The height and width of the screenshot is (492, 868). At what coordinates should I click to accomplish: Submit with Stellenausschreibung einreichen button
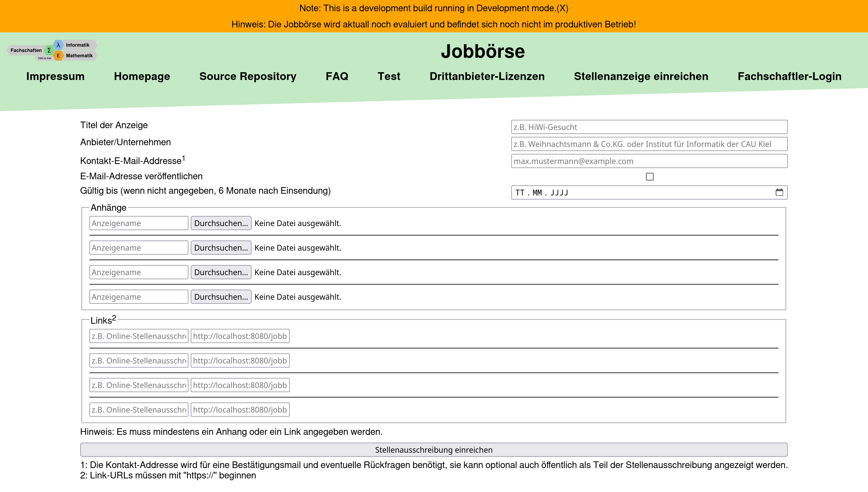point(433,450)
